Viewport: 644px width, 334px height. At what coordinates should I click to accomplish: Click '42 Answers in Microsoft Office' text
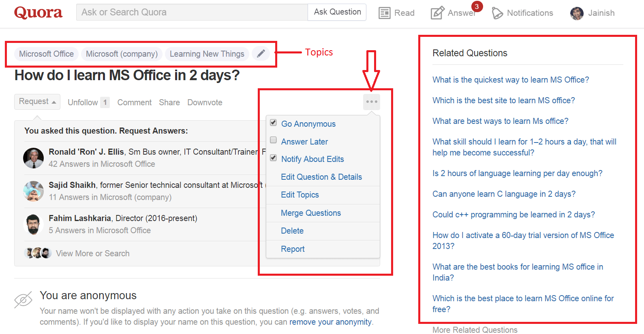[102, 164]
